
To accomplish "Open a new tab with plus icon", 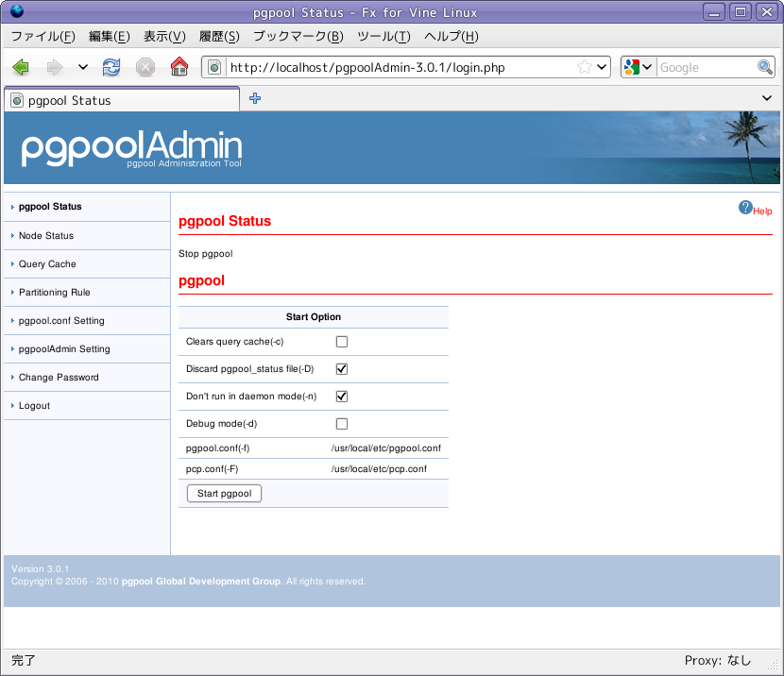I will pyautogui.click(x=255, y=98).
